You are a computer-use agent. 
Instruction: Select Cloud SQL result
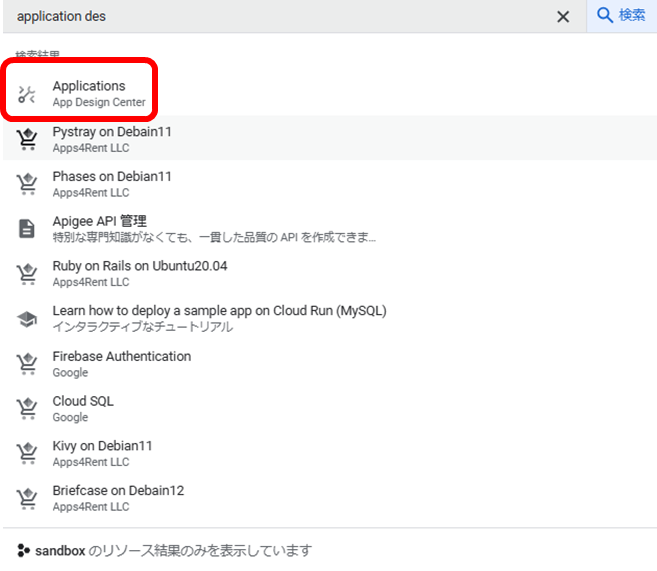(x=330, y=408)
